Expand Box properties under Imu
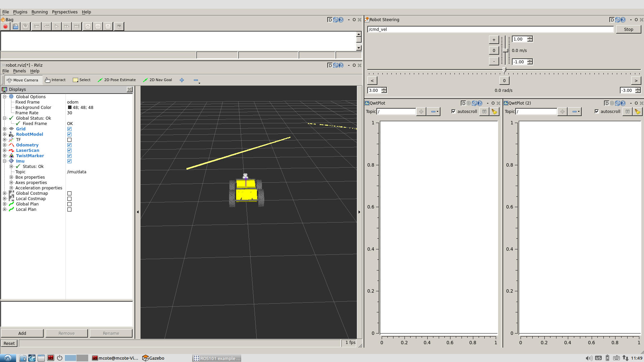 [11, 177]
